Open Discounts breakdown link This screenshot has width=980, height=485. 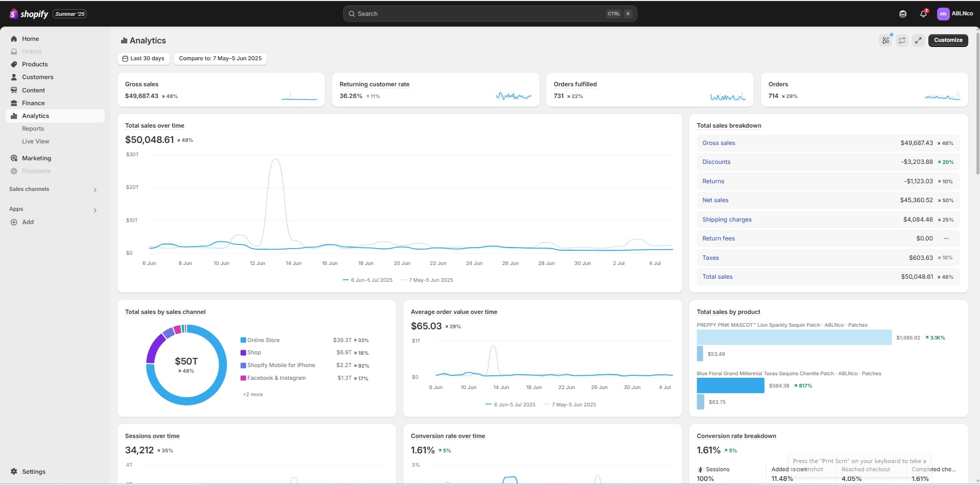[716, 162]
